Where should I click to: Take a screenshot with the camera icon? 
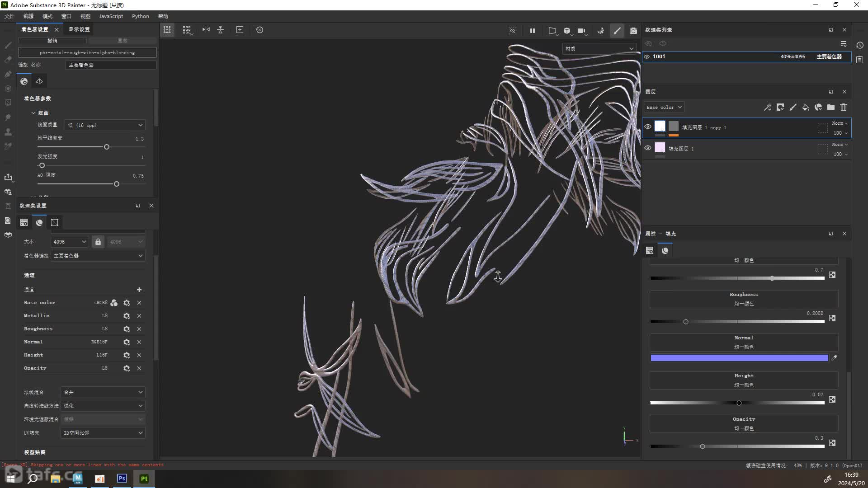point(633,31)
